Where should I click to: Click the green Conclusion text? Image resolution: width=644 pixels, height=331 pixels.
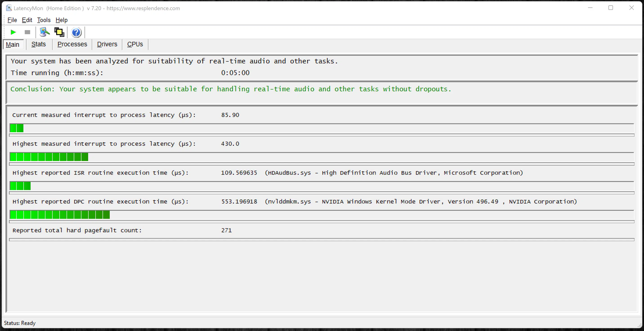point(231,89)
